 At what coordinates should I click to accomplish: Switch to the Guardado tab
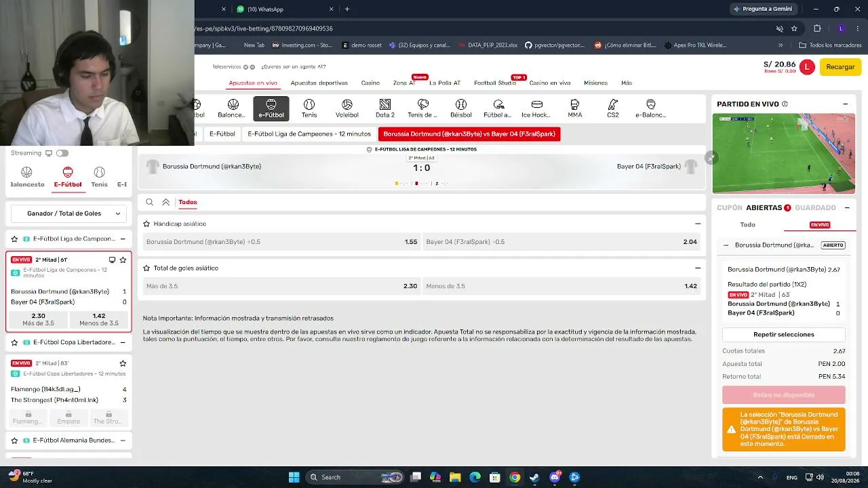pyautogui.click(x=816, y=208)
